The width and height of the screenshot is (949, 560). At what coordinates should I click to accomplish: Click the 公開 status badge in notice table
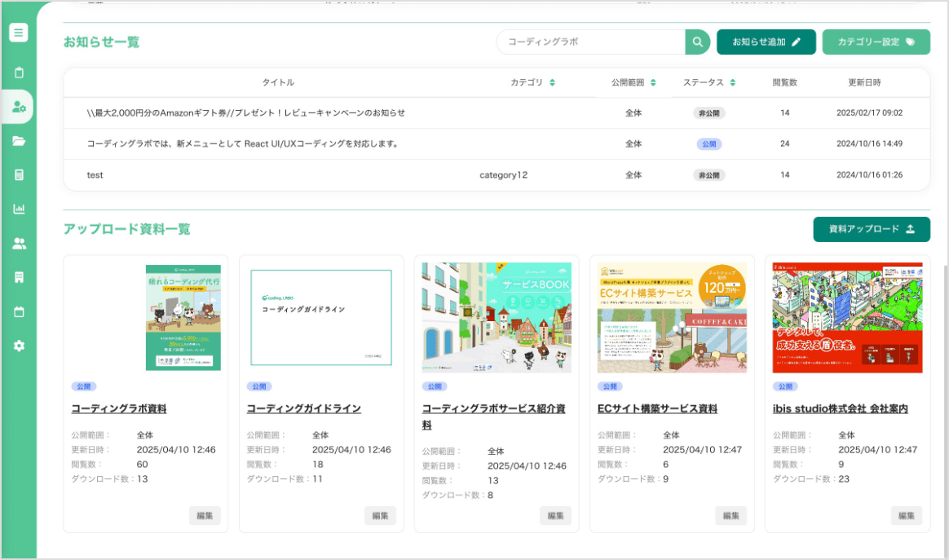click(708, 144)
